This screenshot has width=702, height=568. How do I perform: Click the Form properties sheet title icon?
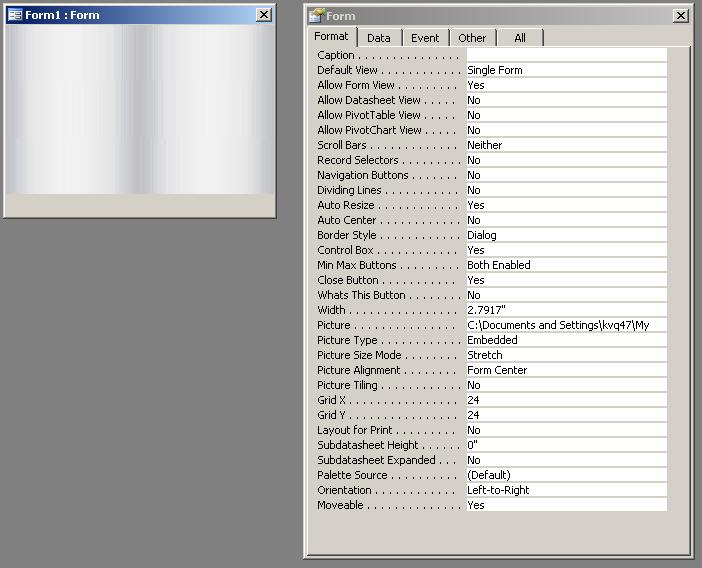(x=316, y=16)
